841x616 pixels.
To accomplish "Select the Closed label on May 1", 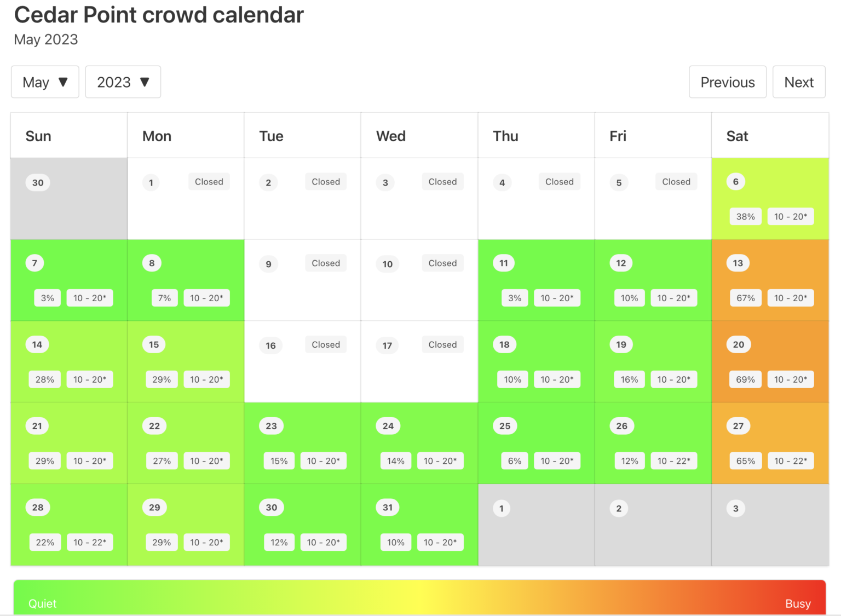I will click(x=209, y=181).
